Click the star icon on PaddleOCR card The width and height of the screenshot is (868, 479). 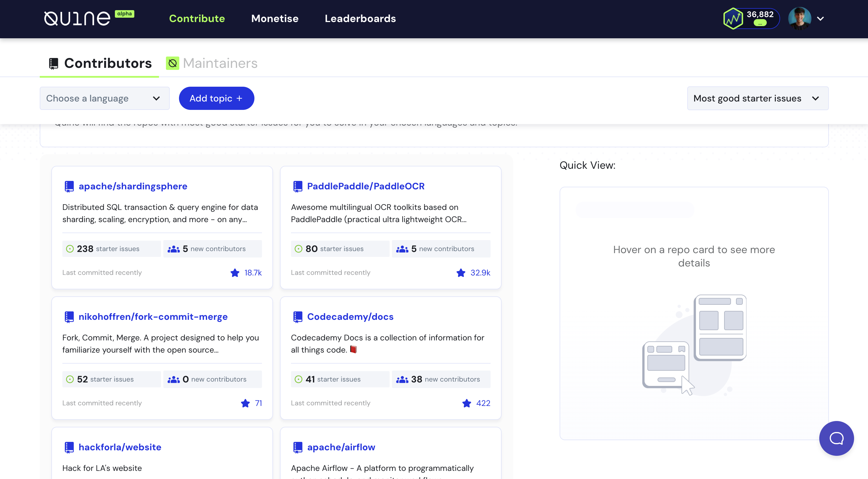coord(461,273)
